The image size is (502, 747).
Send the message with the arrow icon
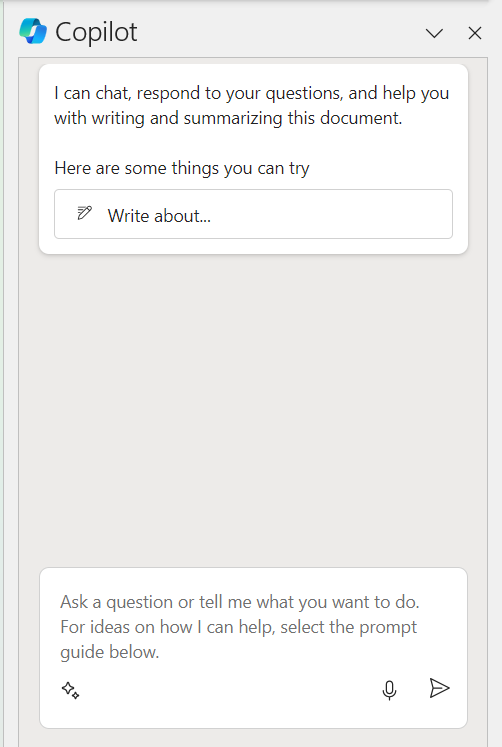click(439, 688)
